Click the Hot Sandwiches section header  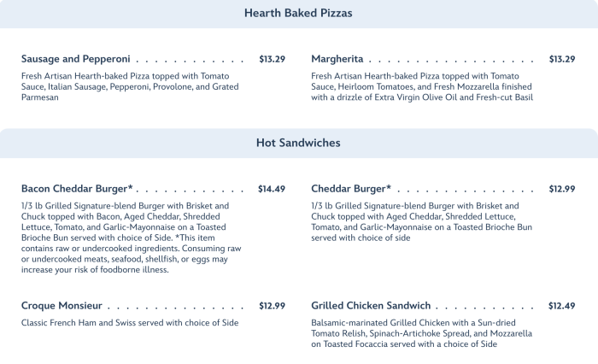pos(298,143)
